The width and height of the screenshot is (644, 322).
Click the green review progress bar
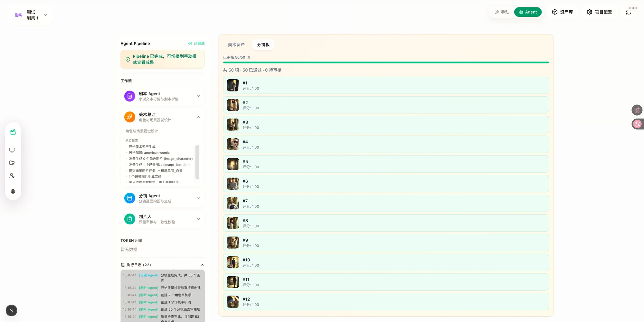(x=386, y=63)
